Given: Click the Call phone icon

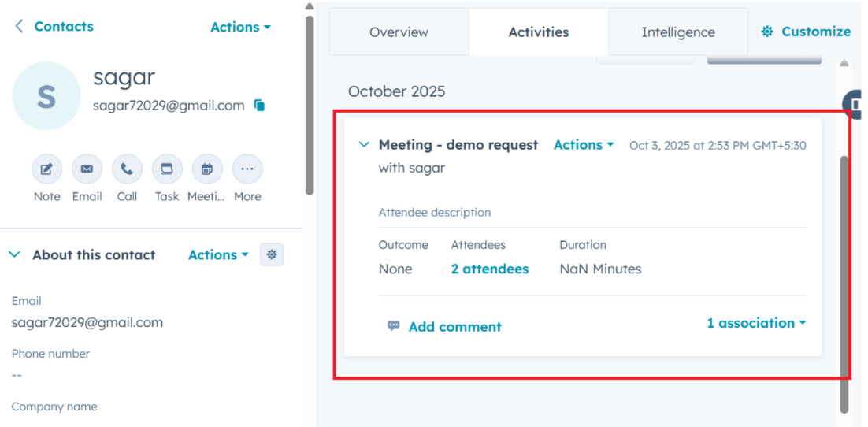Looking at the screenshot, I should point(128,169).
